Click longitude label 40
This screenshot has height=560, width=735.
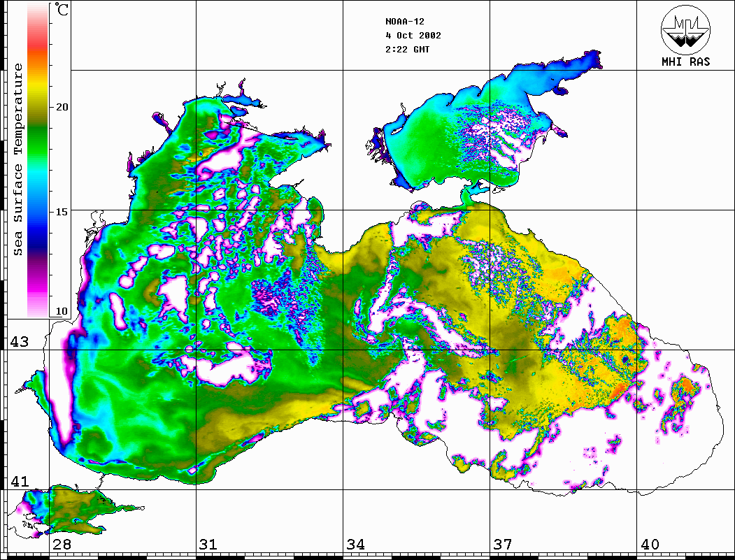[x=650, y=545]
